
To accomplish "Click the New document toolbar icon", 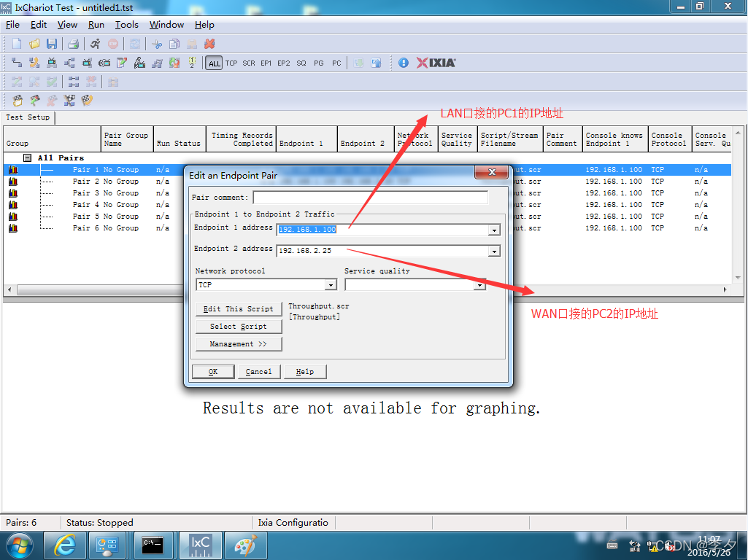I will tap(16, 44).
